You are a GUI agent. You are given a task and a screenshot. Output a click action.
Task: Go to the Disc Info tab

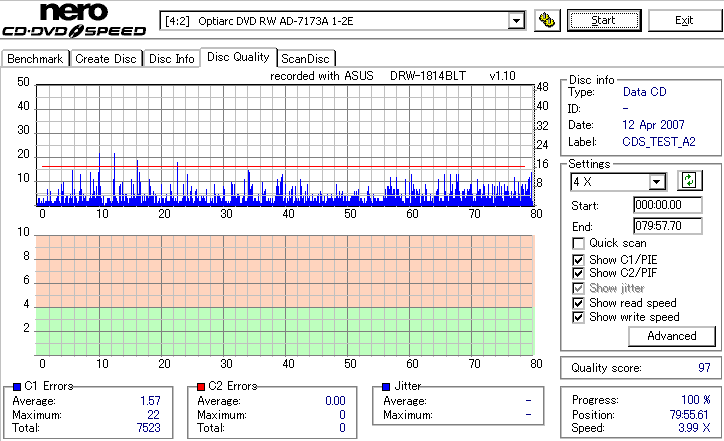[x=171, y=59]
